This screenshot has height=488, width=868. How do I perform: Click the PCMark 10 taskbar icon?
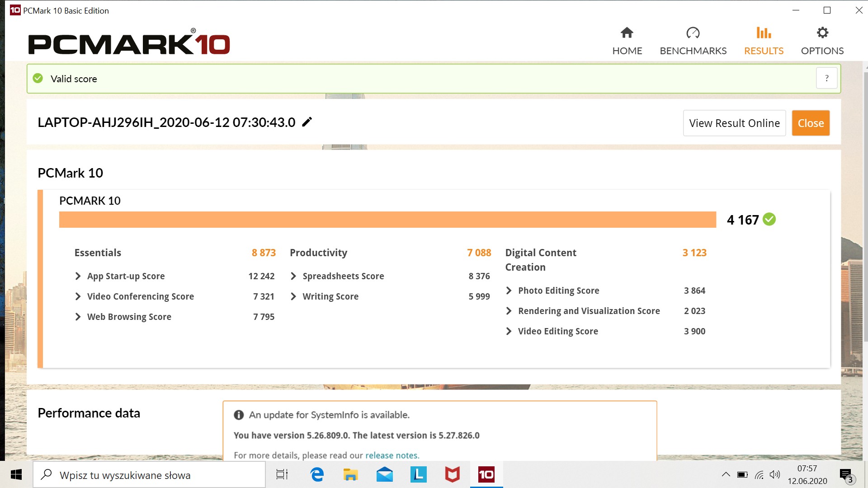click(486, 474)
